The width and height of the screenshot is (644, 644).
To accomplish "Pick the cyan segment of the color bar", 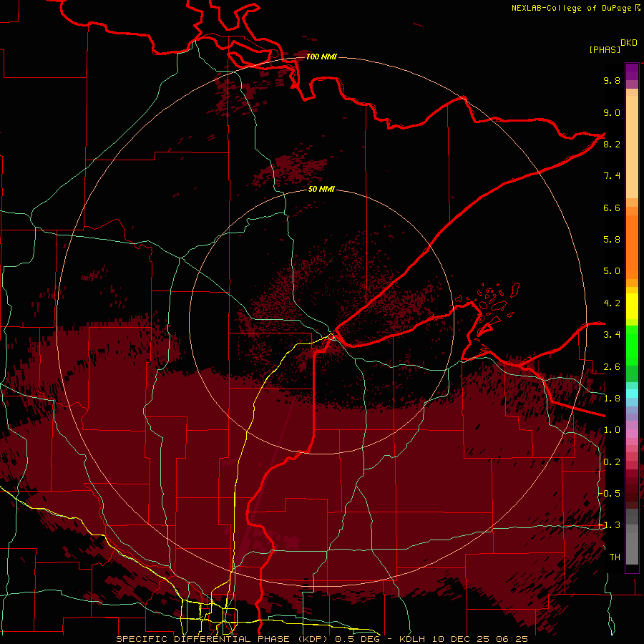I will pos(632,394).
